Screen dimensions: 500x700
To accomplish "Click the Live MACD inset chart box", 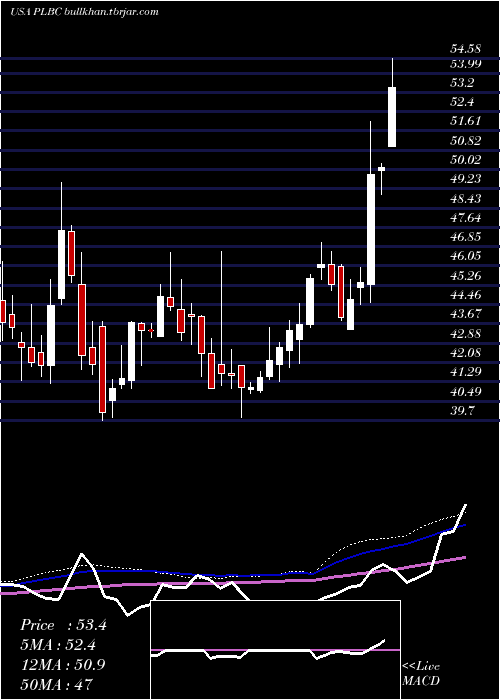I will (275, 650).
